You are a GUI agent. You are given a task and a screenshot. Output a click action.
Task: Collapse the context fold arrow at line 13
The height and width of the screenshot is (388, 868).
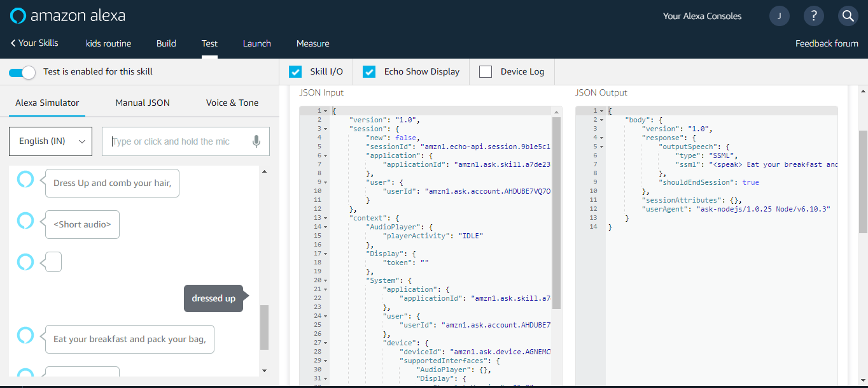(x=326, y=218)
